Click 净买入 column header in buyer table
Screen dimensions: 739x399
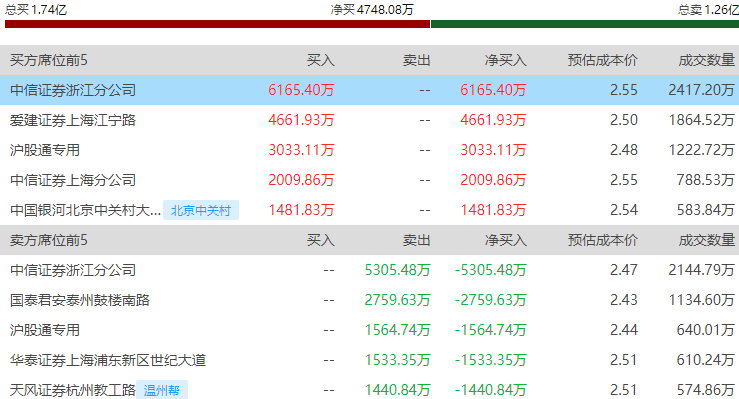click(506, 60)
